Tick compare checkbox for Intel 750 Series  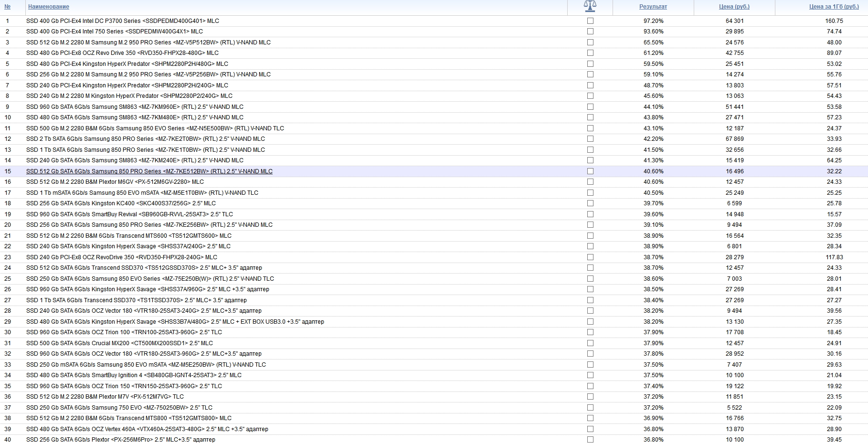590,32
